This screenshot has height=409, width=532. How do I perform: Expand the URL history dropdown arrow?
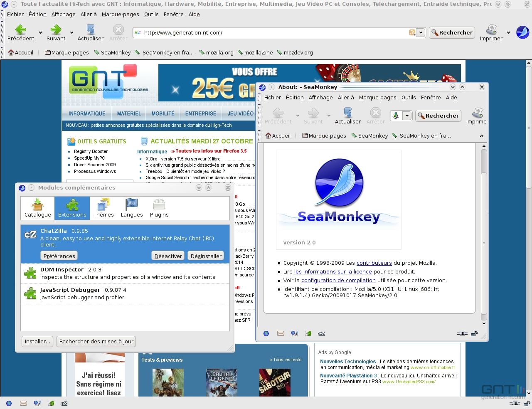(421, 32)
